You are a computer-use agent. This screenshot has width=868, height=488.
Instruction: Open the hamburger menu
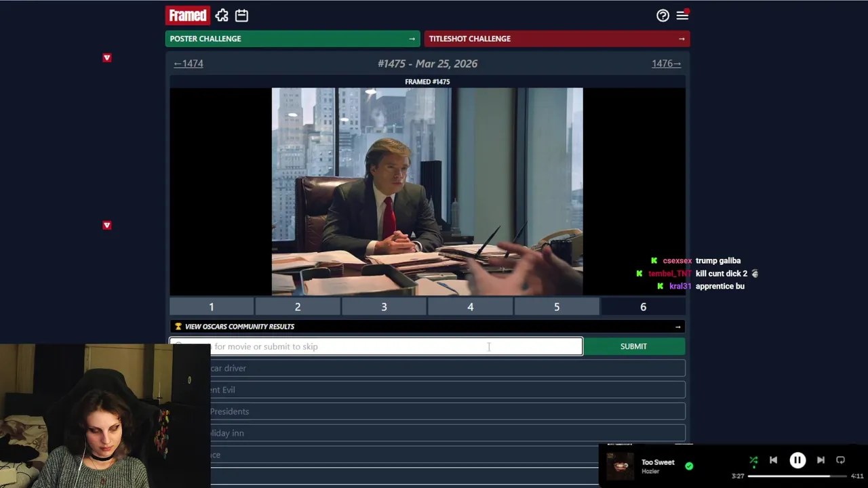pos(682,16)
